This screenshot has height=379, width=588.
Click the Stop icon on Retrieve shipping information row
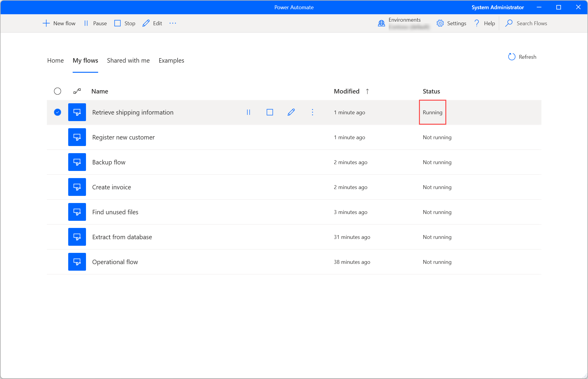(x=270, y=112)
